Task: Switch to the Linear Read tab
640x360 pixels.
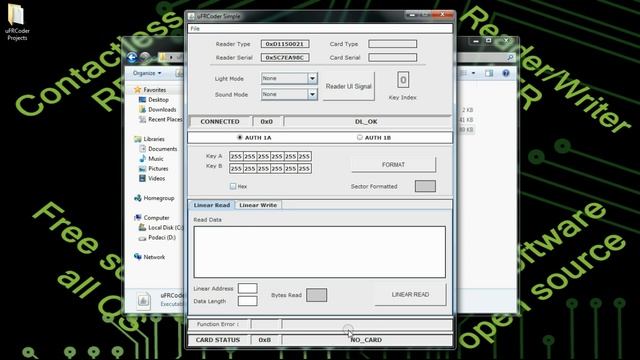Action: click(211, 205)
